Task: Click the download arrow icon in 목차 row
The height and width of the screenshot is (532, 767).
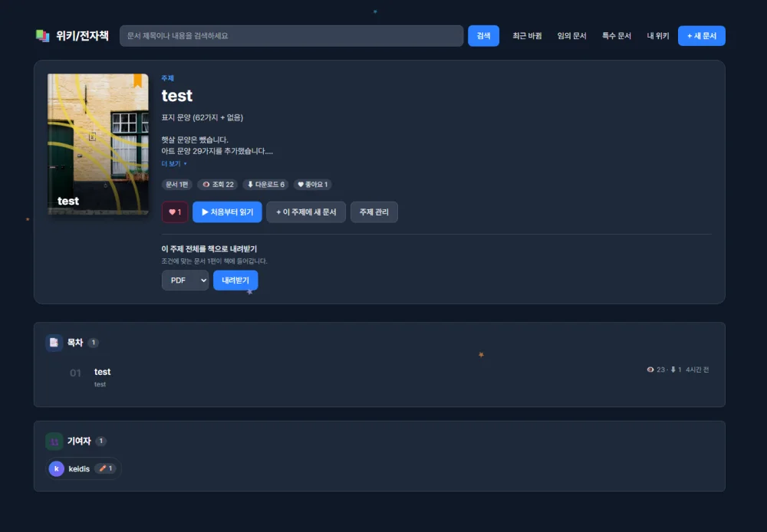Action: point(673,369)
